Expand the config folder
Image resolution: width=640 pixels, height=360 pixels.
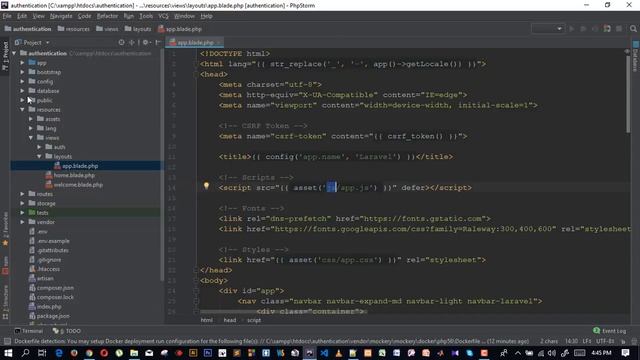click(x=22, y=81)
